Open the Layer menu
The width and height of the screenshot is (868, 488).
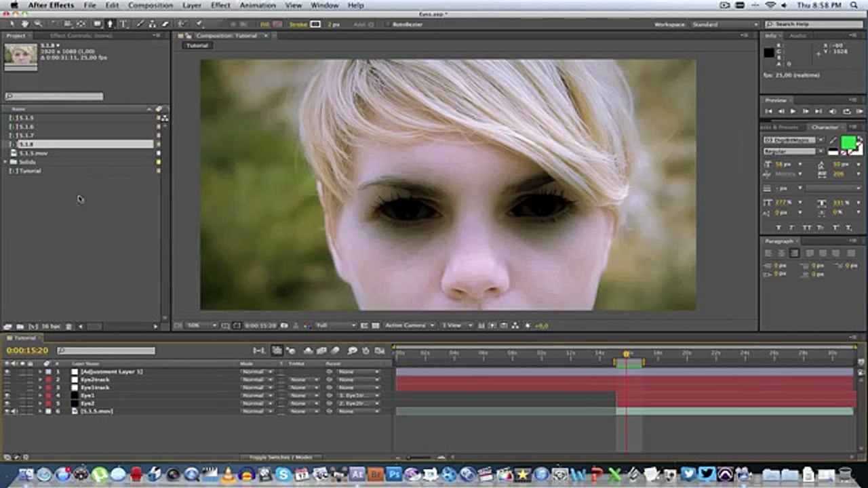click(x=192, y=5)
